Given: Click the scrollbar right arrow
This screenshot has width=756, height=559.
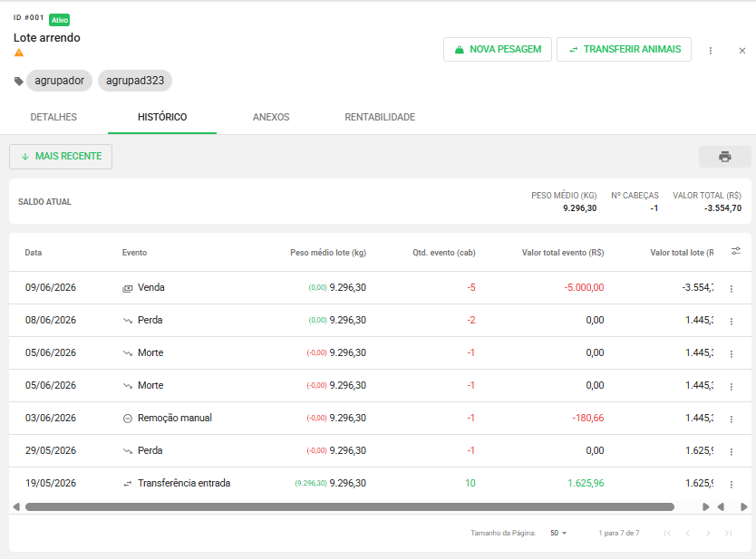Looking at the screenshot, I should click(x=706, y=507).
